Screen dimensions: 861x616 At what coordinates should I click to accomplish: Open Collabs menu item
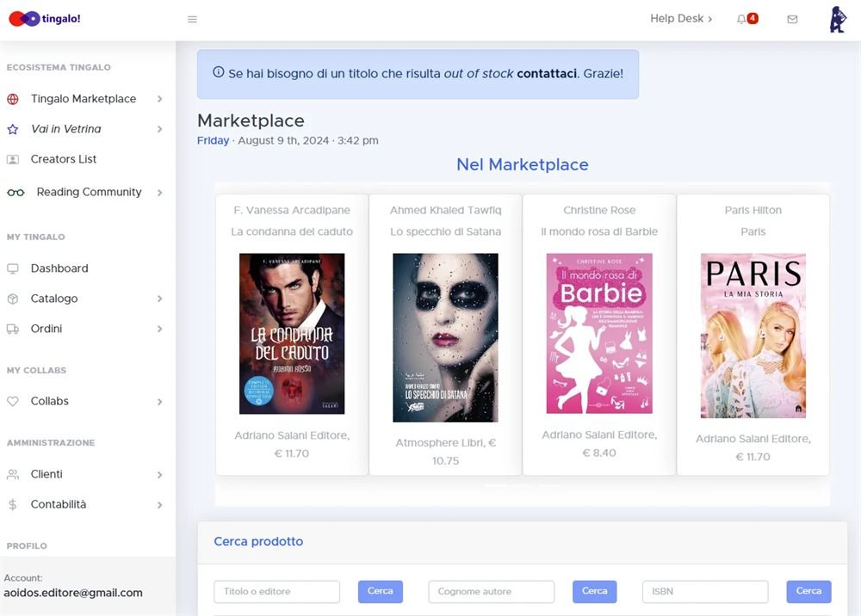(49, 401)
